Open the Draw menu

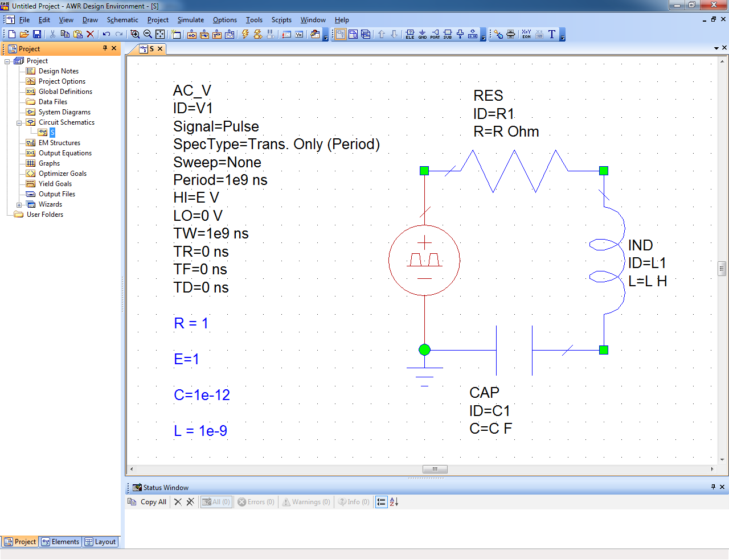(x=90, y=20)
